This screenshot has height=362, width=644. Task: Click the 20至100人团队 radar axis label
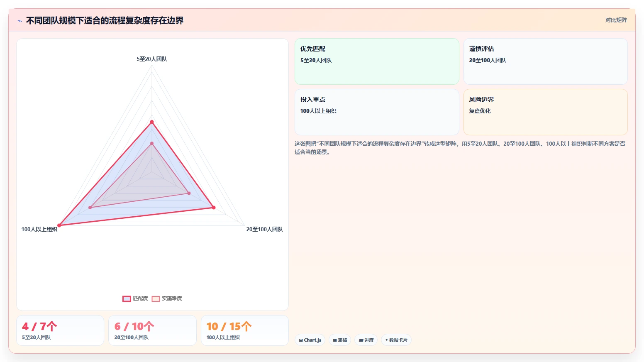pos(264,229)
